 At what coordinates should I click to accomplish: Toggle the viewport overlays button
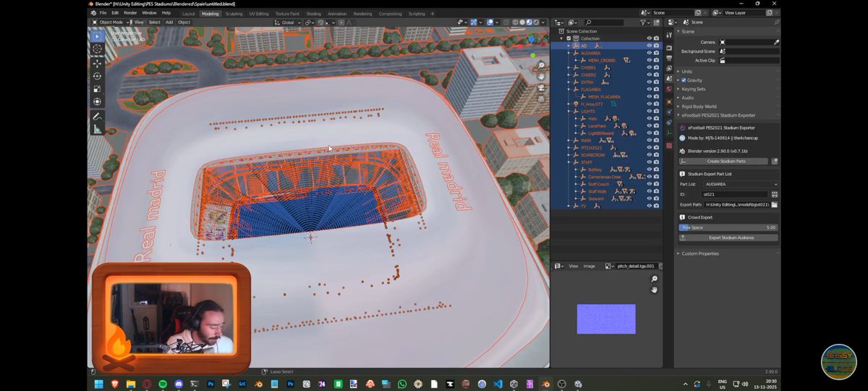tap(491, 22)
